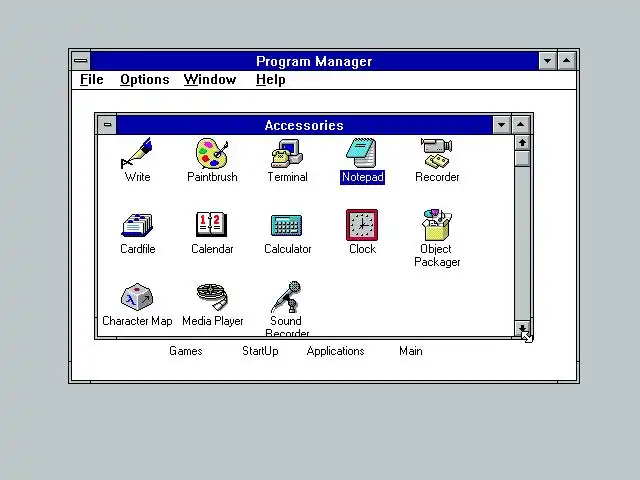The height and width of the screenshot is (480, 640).
Task: Select the Cardfile icon
Action: click(x=137, y=225)
